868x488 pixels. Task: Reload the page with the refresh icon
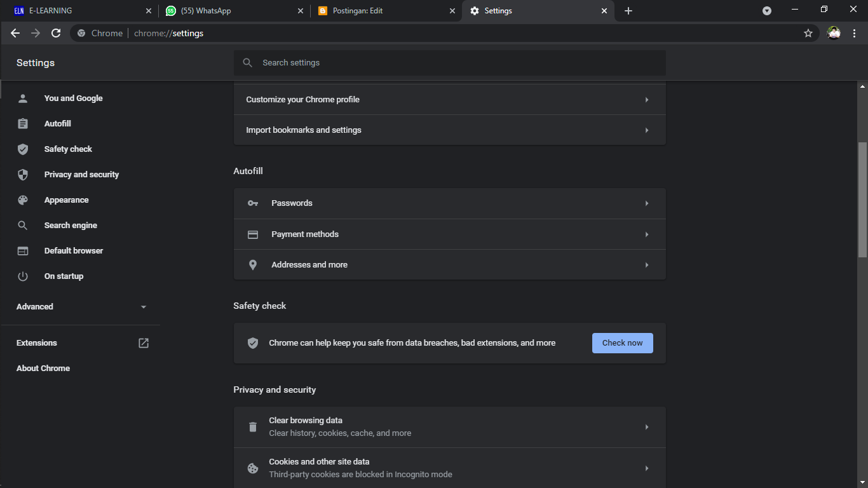pos(56,33)
